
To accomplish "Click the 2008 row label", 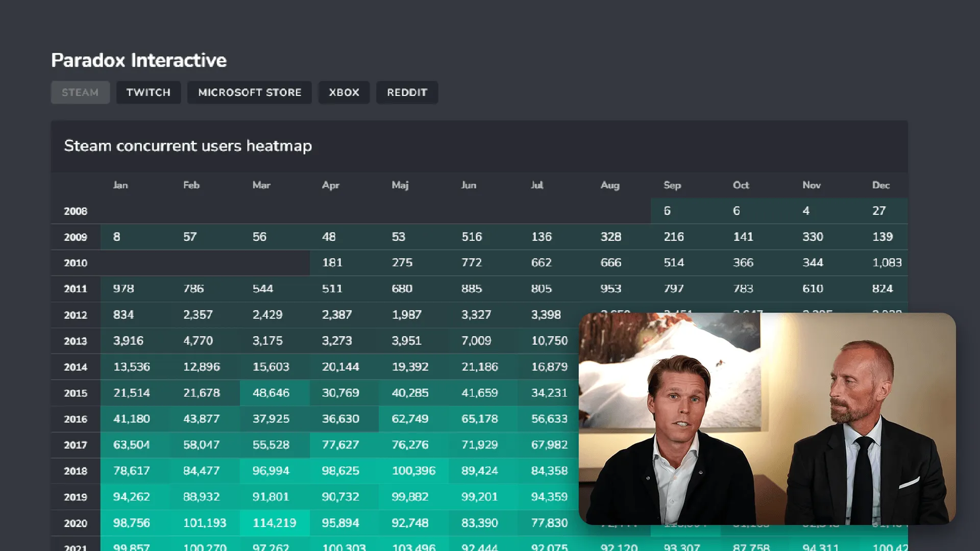I will [x=76, y=211].
